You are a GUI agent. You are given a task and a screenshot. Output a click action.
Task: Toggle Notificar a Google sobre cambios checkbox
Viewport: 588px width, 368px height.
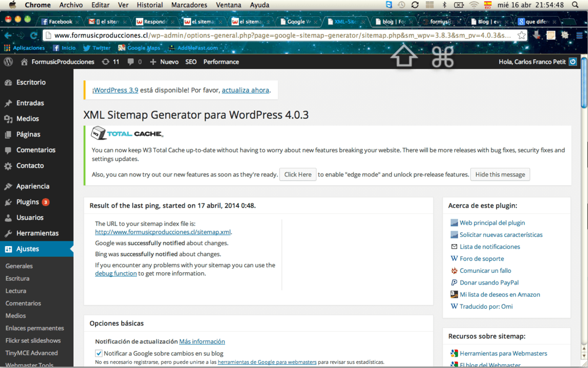click(x=99, y=354)
